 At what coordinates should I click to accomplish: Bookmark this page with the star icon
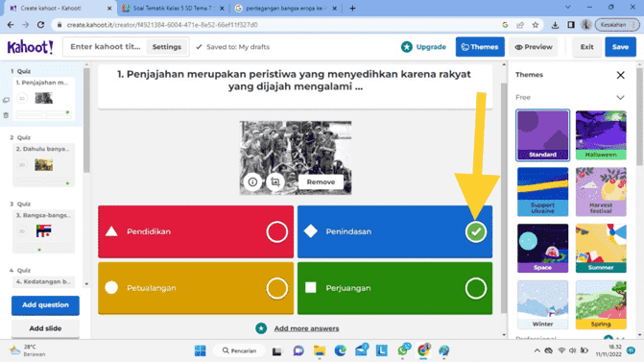[536, 25]
